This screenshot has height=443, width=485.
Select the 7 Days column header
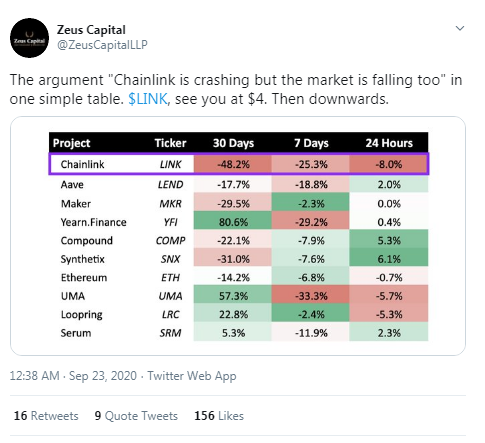coord(311,143)
